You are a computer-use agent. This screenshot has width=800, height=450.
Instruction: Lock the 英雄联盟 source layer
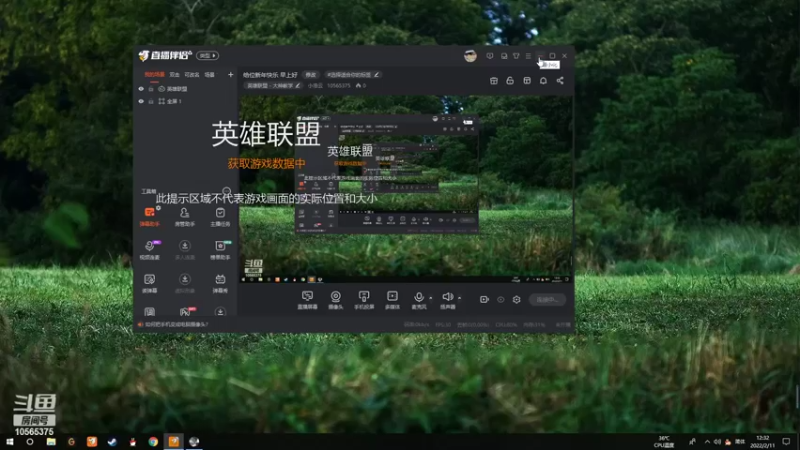[151, 89]
